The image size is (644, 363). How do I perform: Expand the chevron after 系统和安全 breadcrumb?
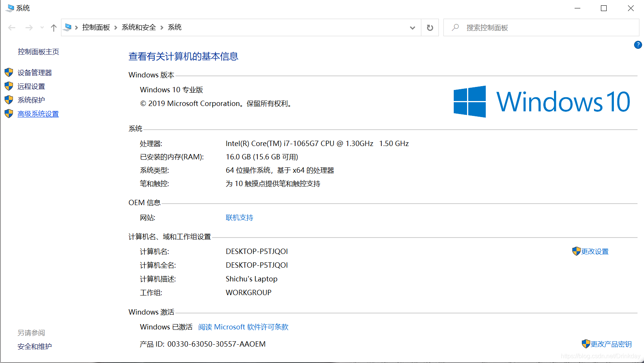[162, 27]
